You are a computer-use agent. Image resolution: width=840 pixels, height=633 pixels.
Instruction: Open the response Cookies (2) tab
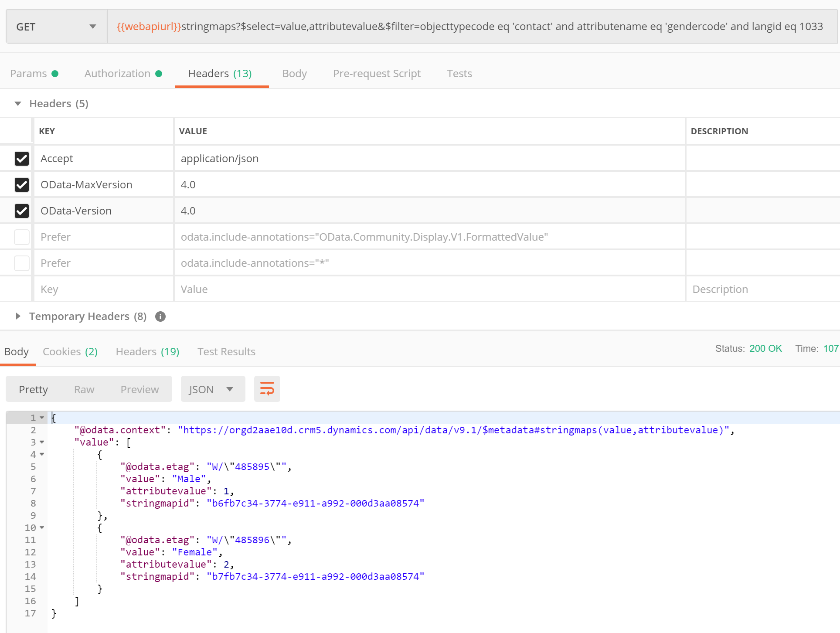(x=70, y=351)
